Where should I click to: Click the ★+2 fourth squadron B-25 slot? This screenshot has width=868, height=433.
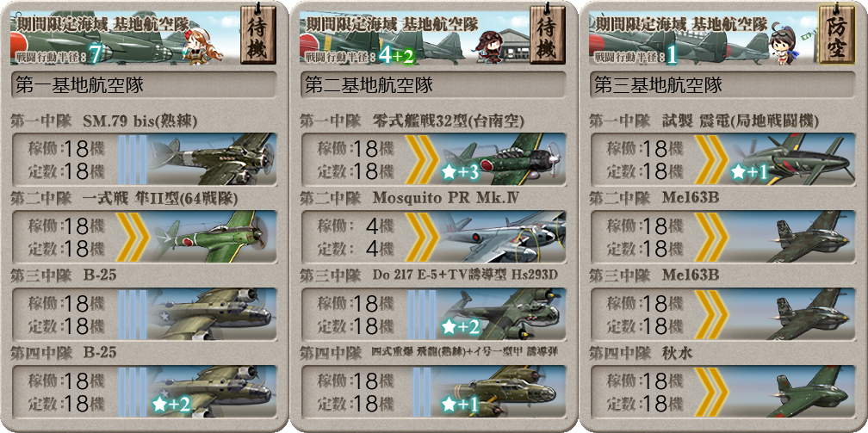click(144, 391)
